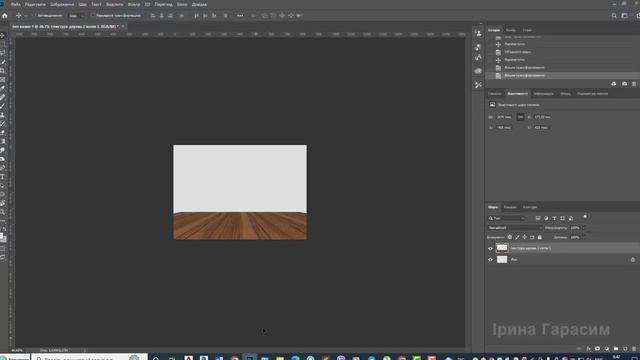The height and width of the screenshot is (360, 640).
Task: Toggle lock all padlock icon
Action: [x=540, y=237]
